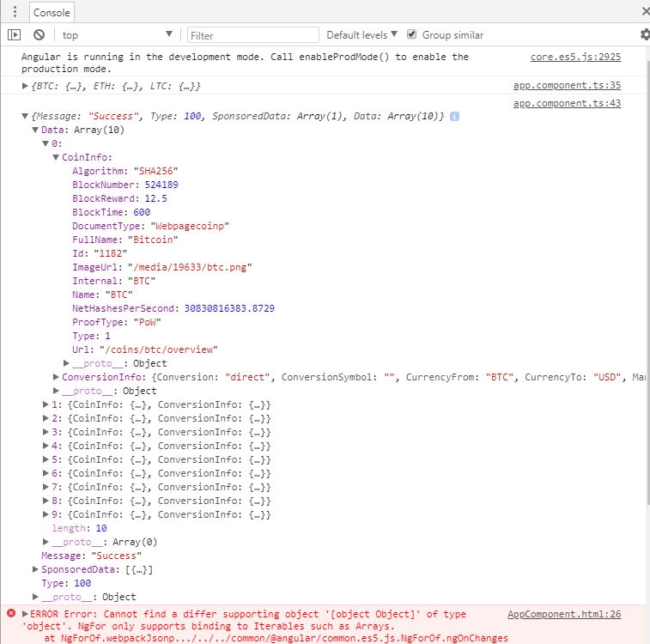This screenshot has width=650, height=644.
Task: Expand the {BTC, ETH, LTC} object
Action: (25, 86)
